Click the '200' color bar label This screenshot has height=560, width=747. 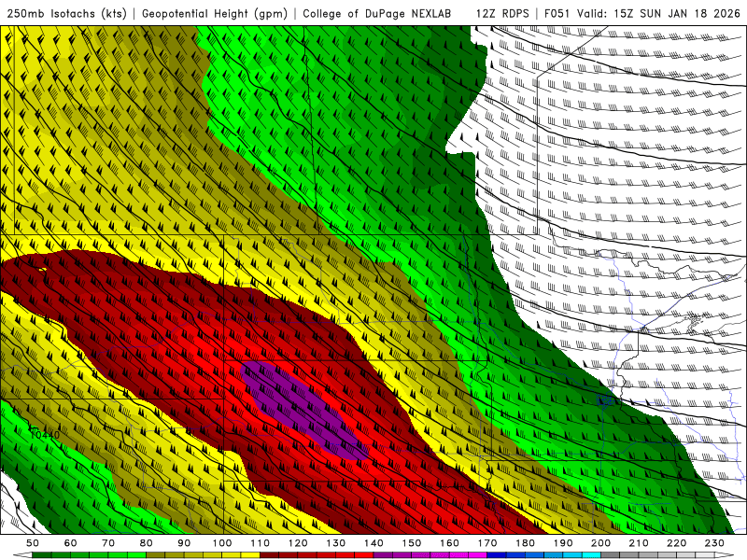(x=600, y=543)
